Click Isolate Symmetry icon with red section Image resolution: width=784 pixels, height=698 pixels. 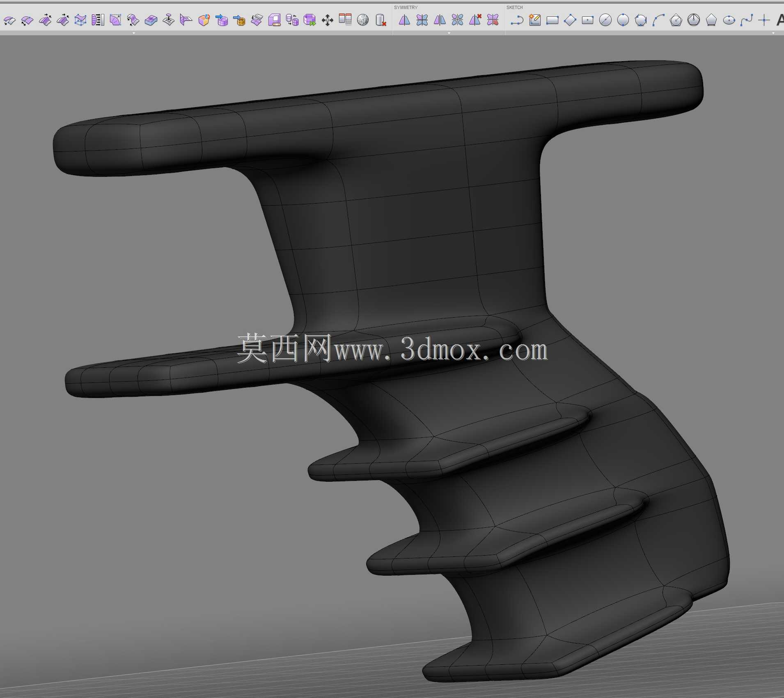point(493,20)
